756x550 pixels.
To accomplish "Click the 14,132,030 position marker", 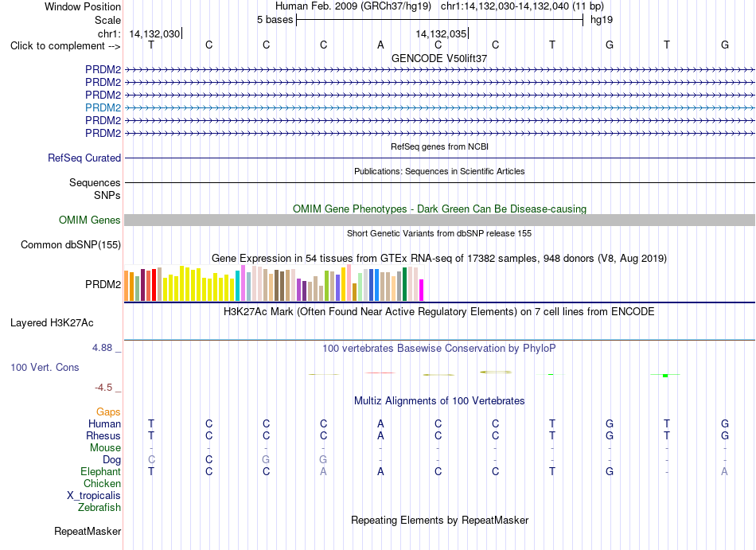I will (154, 34).
